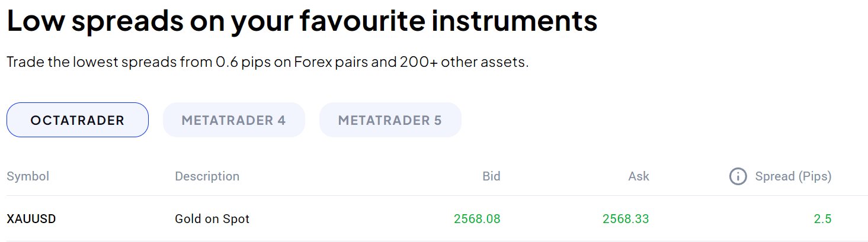Click the bid price 2568.08
868x242 pixels.
(477, 219)
